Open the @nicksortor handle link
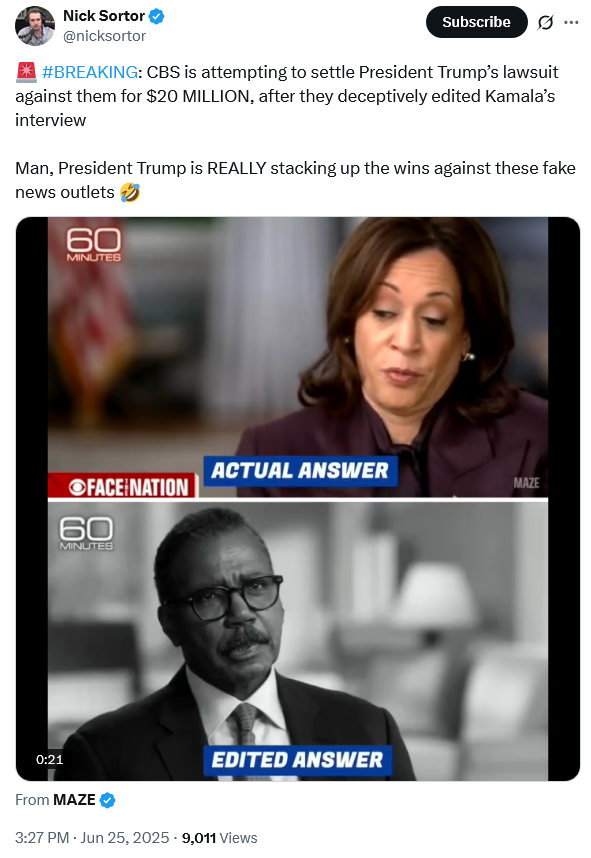This screenshot has height=858, width=591. pyautogui.click(x=105, y=36)
